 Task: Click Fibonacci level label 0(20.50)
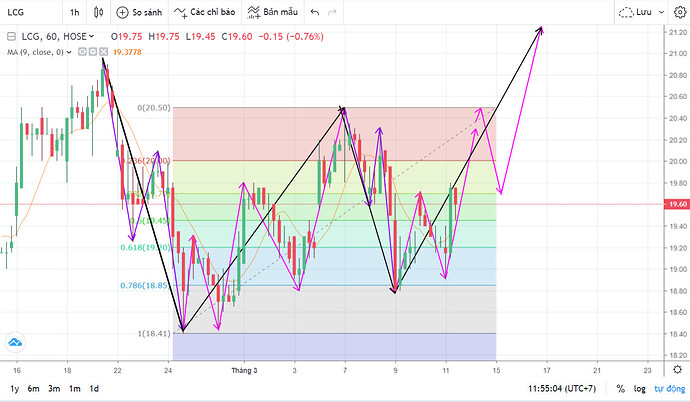(154, 108)
